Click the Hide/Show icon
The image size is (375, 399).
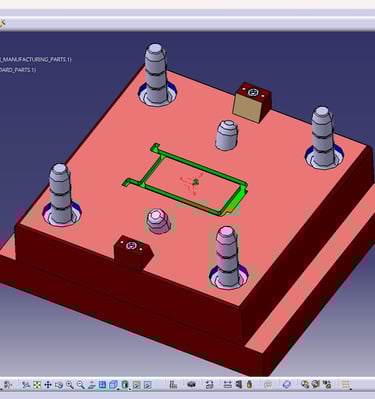point(136,385)
